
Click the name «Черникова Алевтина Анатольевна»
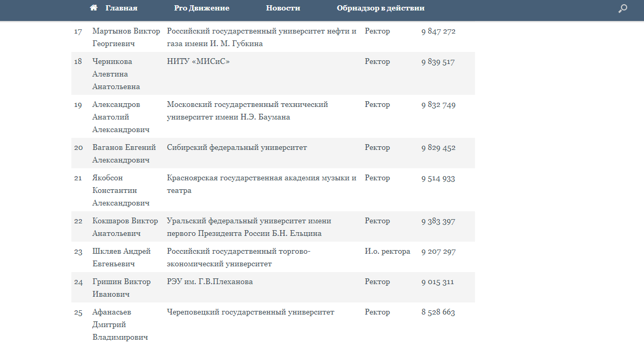(116, 74)
